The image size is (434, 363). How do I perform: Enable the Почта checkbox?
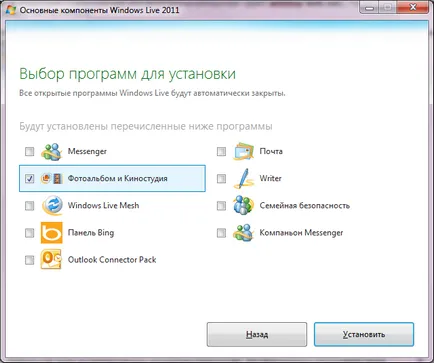pyautogui.click(x=221, y=152)
